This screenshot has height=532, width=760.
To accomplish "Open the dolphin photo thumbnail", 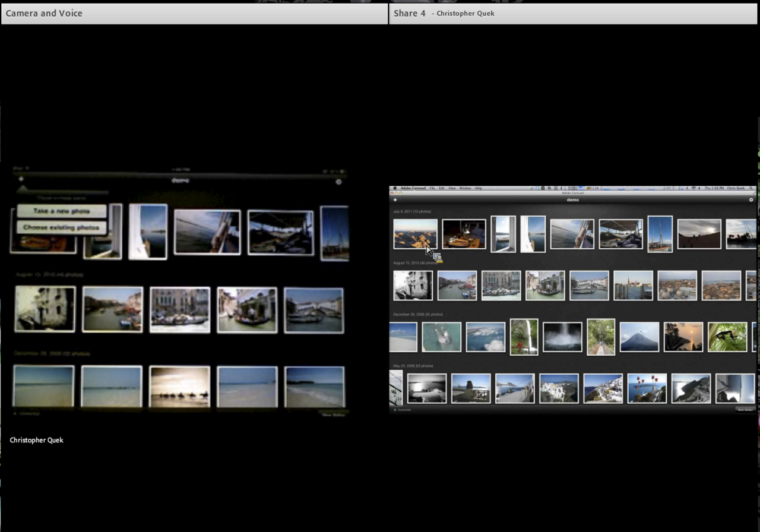I will click(x=441, y=337).
